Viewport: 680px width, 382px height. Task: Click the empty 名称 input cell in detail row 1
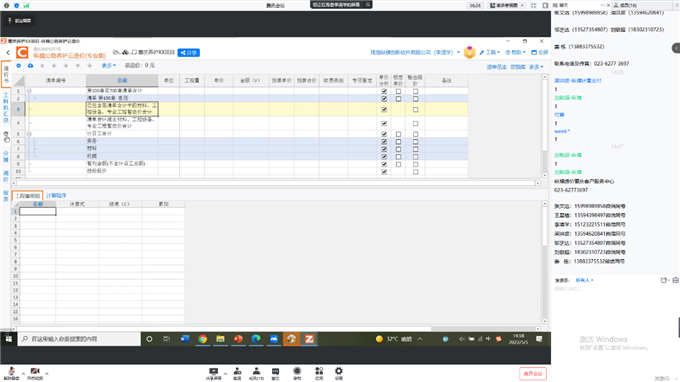(x=38, y=211)
